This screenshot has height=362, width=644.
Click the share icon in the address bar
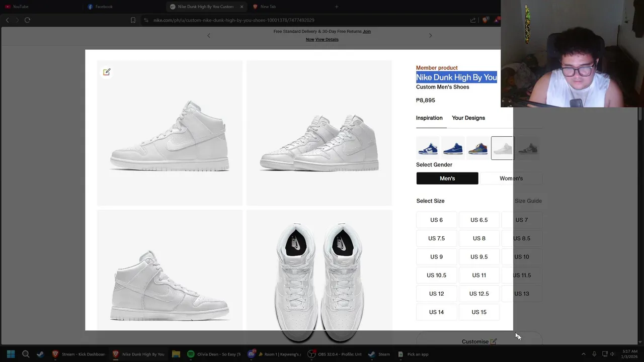point(473,20)
